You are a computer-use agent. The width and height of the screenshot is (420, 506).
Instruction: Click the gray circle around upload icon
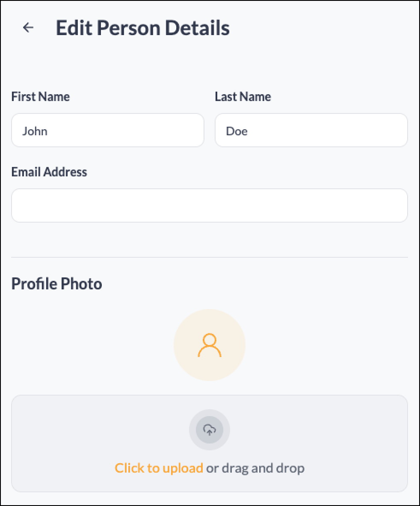pyautogui.click(x=210, y=430)
